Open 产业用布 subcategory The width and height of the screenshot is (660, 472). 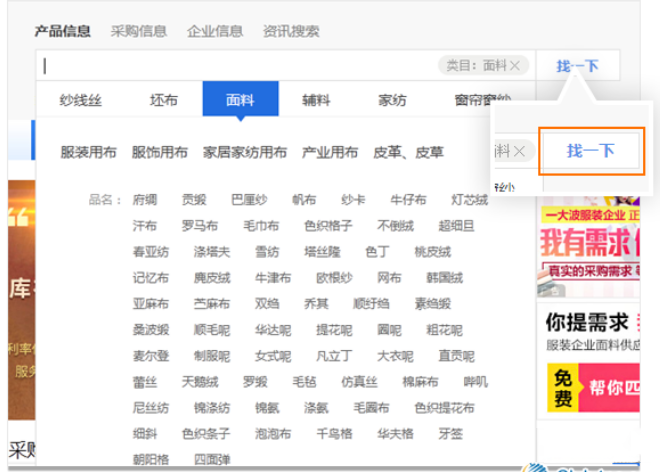tap(330, 152)
